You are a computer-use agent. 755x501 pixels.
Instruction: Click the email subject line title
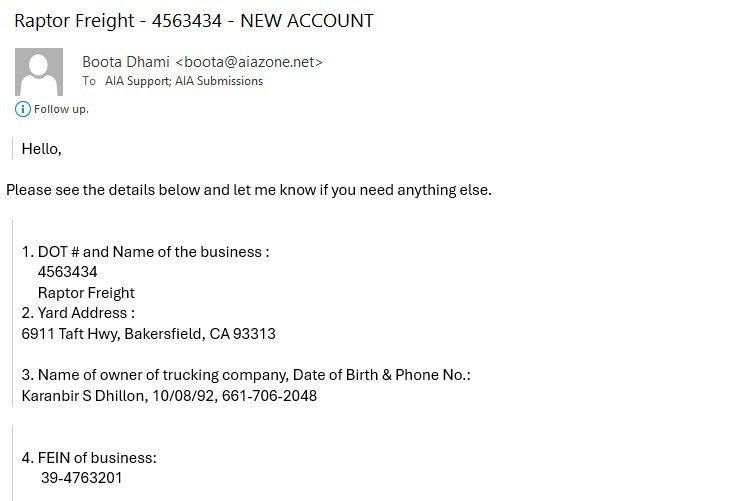coord(194,20)
